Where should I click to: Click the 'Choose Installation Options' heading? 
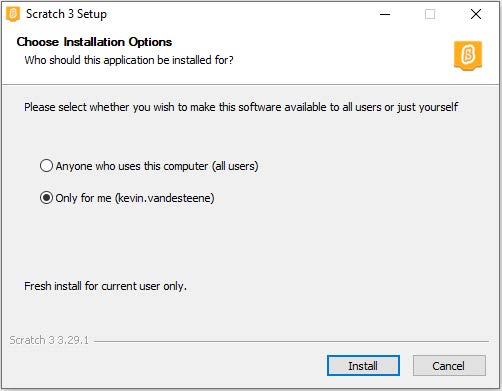click(x=94, y=42)
